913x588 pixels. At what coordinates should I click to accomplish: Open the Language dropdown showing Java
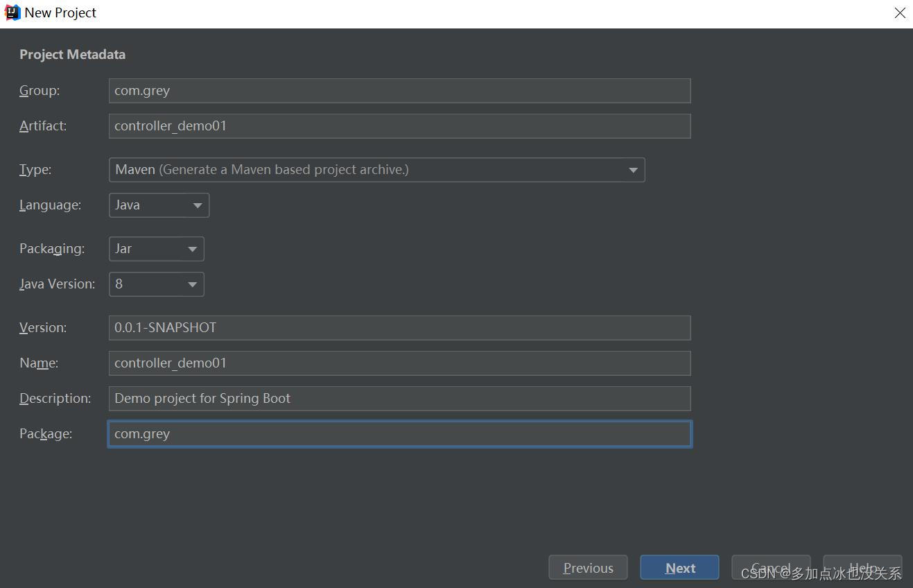pos(159,205)
